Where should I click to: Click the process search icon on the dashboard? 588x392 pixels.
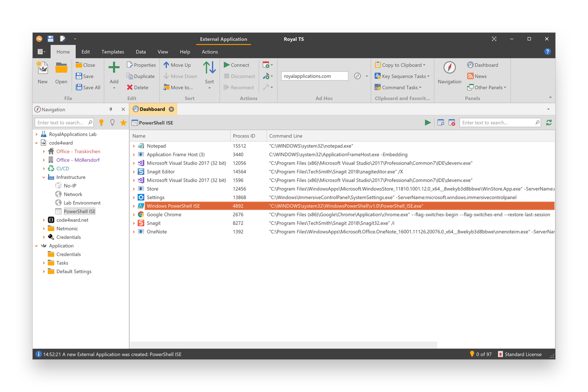(x=441, y=122)
